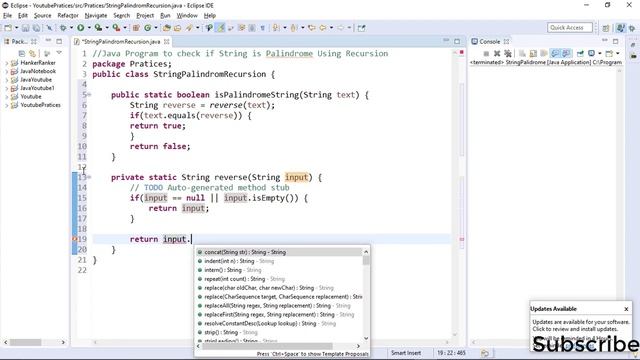This screenshot has width=640, height=360.
Task: Click the New wizard toolbar icon
Action: (8, 28)
